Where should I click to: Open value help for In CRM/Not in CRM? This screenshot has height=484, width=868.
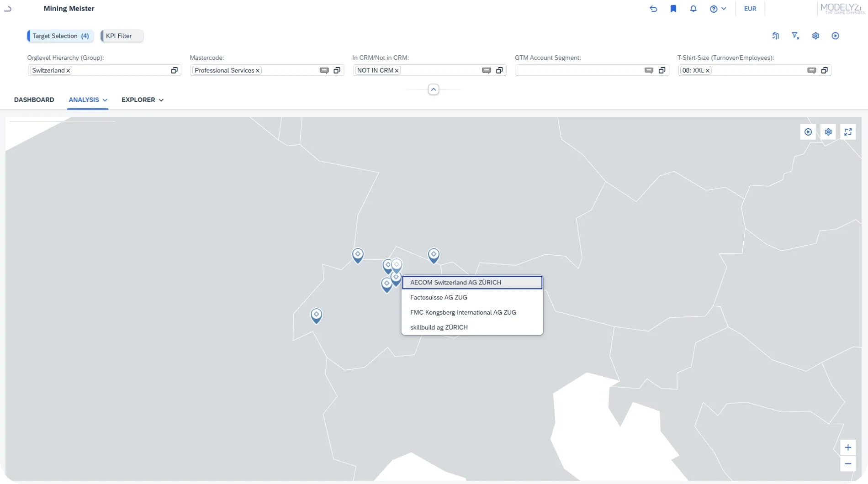pos(499,70)
